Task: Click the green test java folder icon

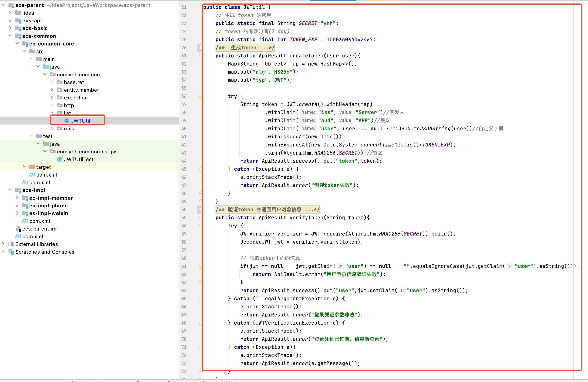Action: pos(46,144)
